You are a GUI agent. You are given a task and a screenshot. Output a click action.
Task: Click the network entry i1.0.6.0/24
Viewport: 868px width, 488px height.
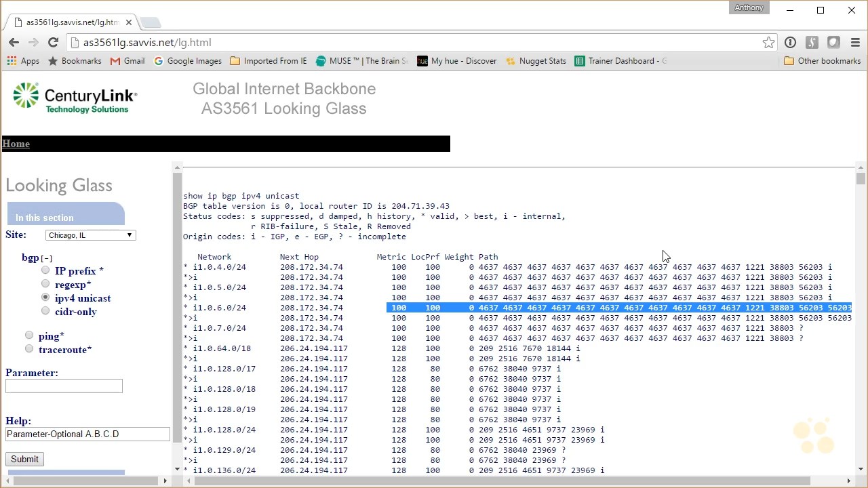(x=220, y=308)
